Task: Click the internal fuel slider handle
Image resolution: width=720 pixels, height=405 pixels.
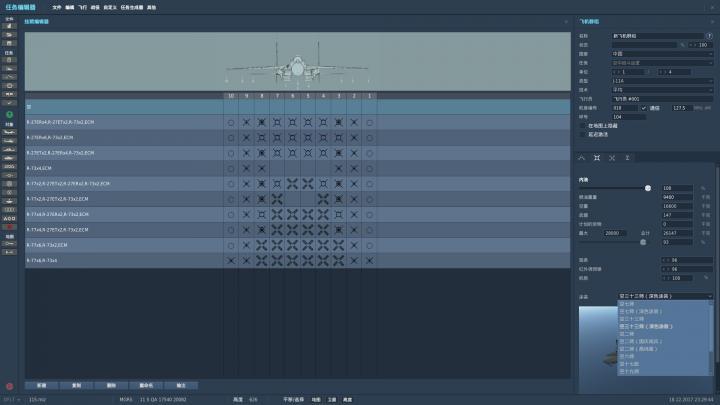Action: click(648, 188)
